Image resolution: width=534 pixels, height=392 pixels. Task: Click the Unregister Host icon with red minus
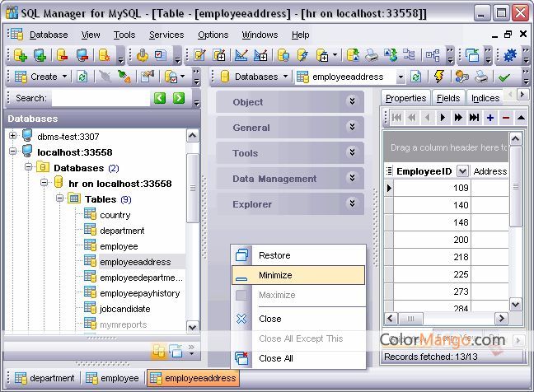tap(82, 55)
